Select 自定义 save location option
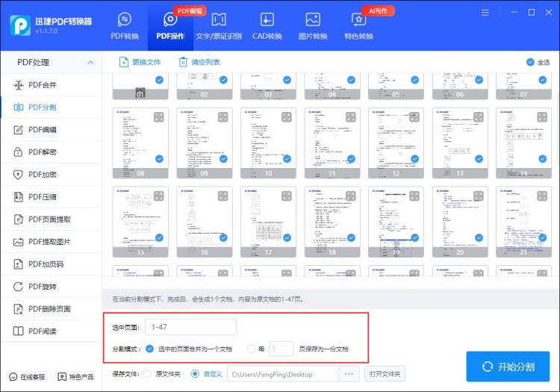This screenshot has width=560, height=392. (x=195, y=374)
